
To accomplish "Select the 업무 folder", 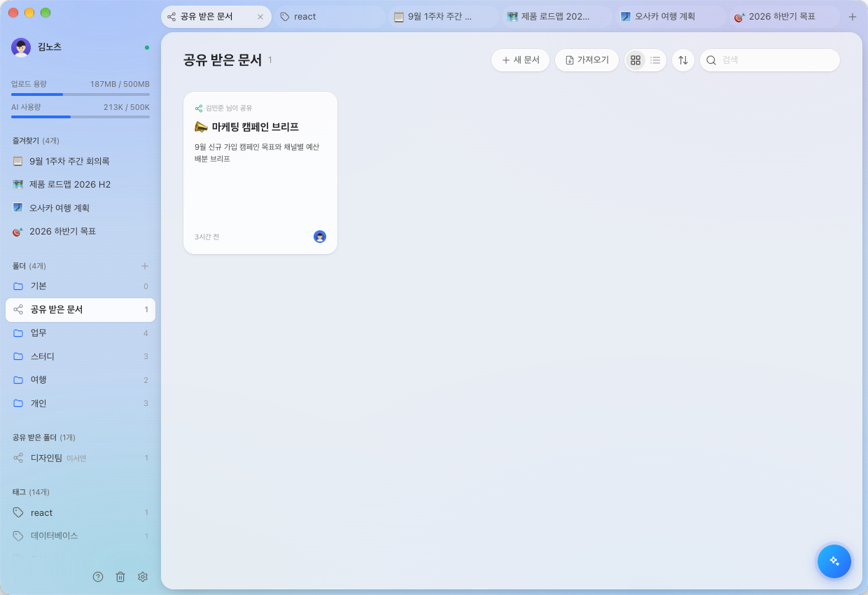I will click(80, 333).
